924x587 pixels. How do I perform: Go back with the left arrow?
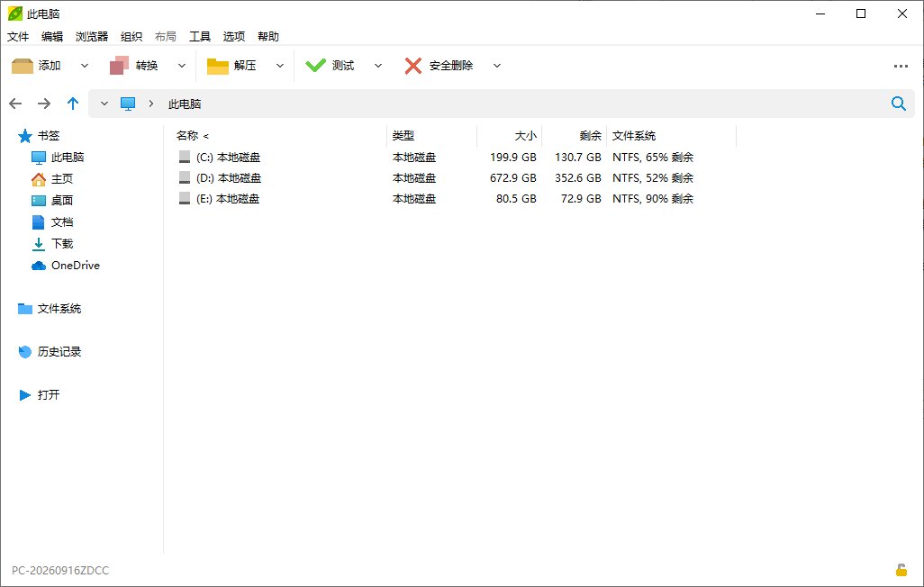click(15, 104)
